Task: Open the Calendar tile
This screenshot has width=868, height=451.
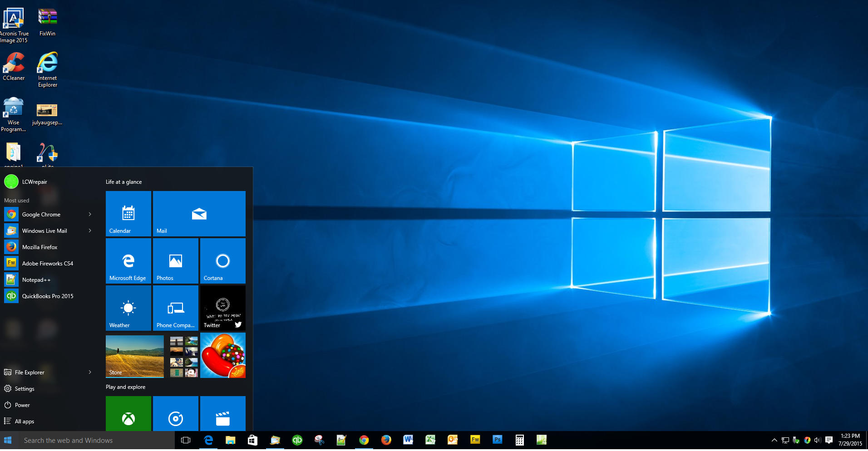Action: point(128,214)
